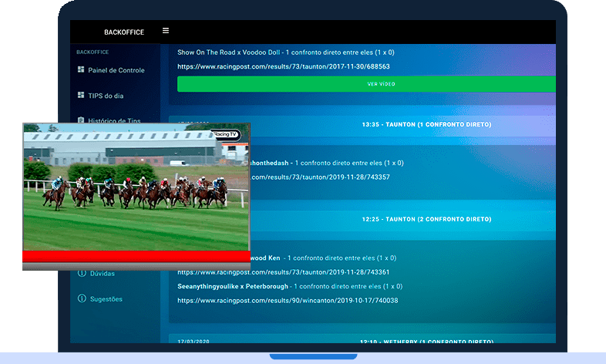Click the TIPS do dia grid icon
This screenshot has height=364, width=606.
click(x=81, y=95)
